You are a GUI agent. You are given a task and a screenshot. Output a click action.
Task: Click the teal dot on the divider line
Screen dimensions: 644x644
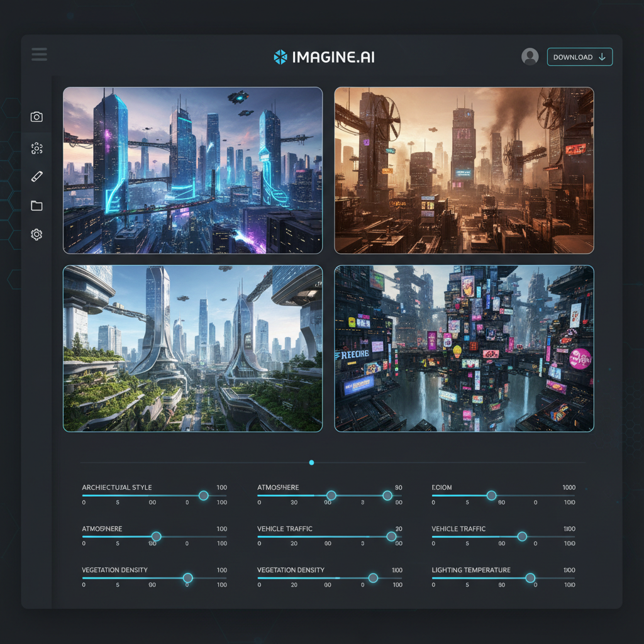(311, 462)
